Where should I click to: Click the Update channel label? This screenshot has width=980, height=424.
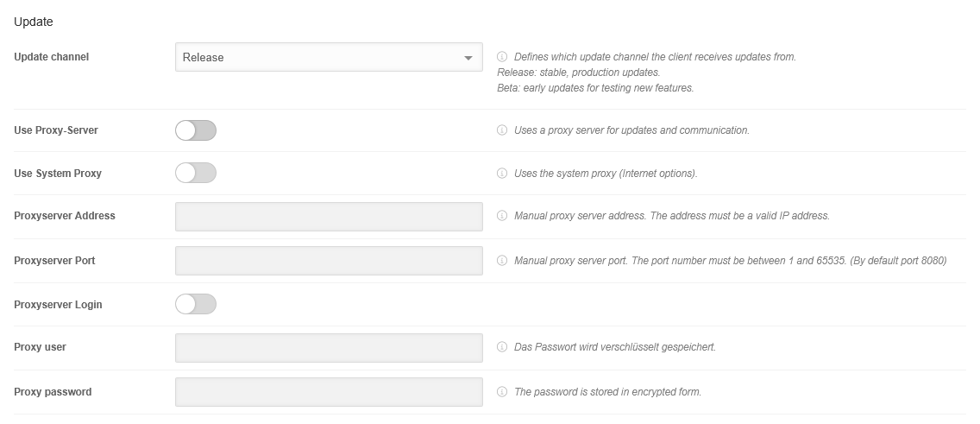coord(52,57)
